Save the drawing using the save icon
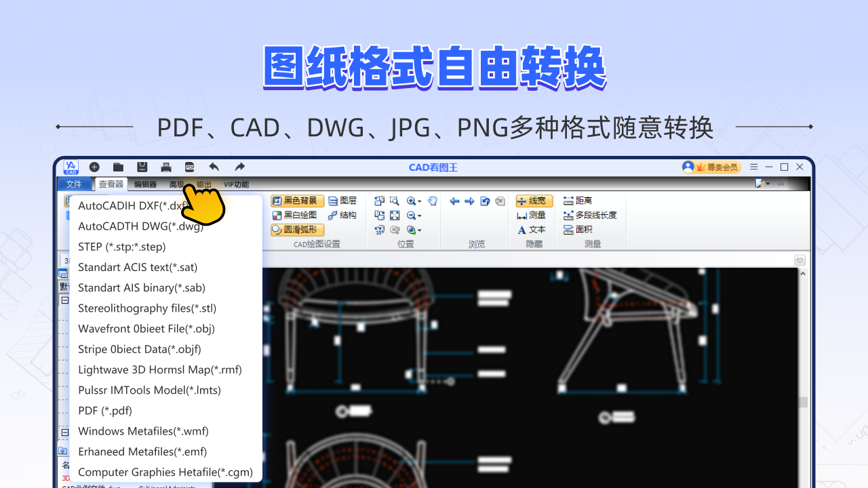Screen dimensions: 868x488 (142, 167)
